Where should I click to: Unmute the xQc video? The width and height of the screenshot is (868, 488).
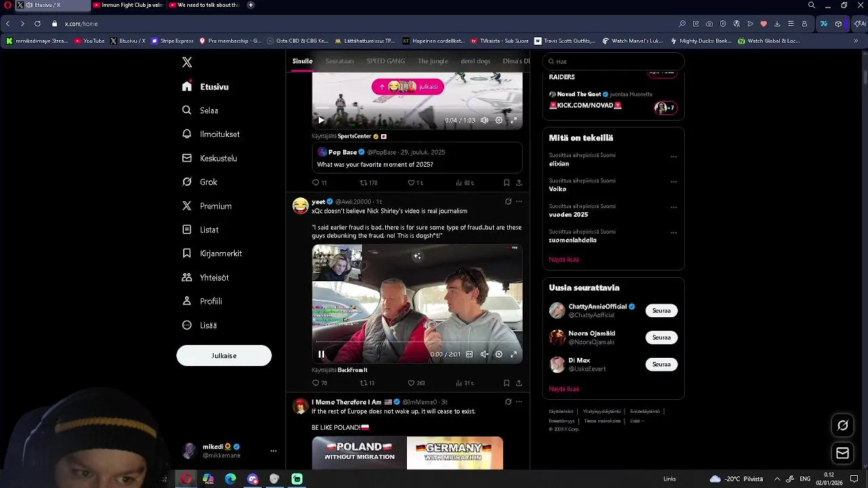click(484, 354)
